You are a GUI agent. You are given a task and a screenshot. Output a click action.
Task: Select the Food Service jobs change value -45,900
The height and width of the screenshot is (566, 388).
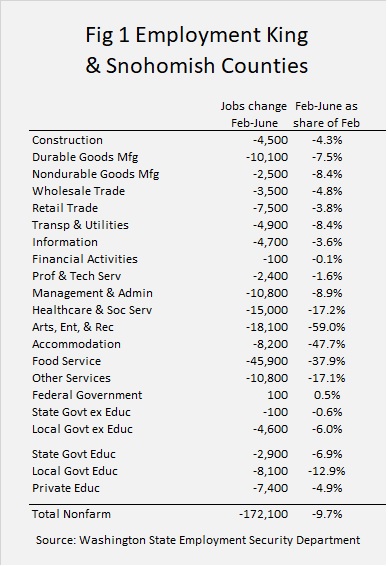267,361
